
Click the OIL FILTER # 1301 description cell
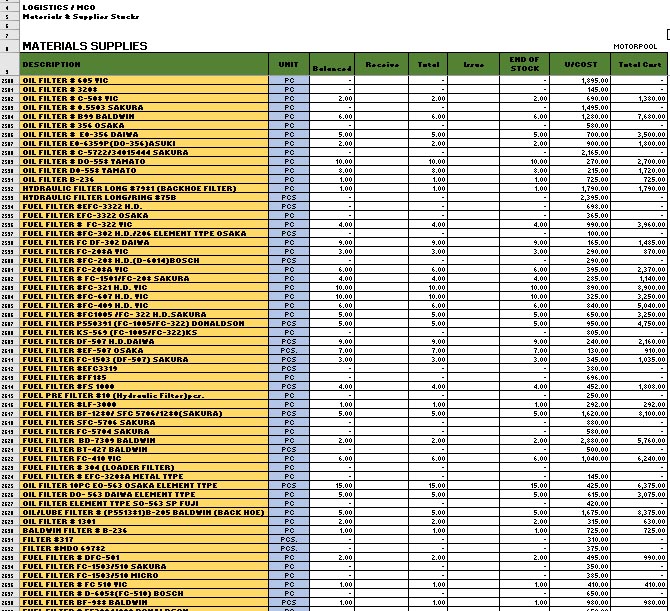click(144, 521)
